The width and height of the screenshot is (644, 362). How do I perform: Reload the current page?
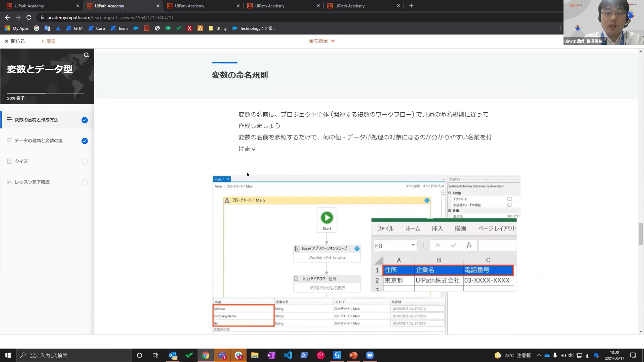(29, 17)
